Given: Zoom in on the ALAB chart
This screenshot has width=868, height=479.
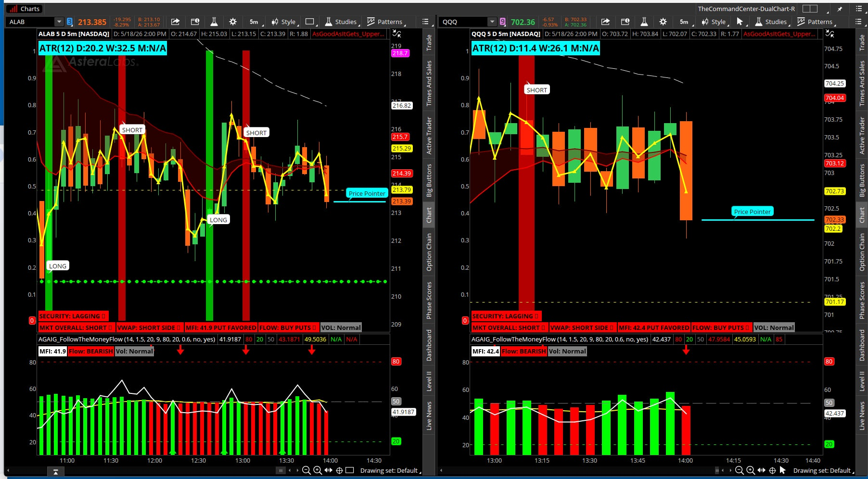Looking at the screenshot, I should click(318, 470).
